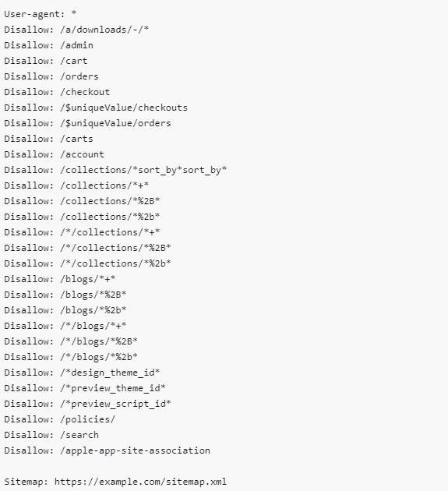The height and width of the screenshot is (491, 448).
Task: Click the Disallow /carts rule
Action: coord(48,139)
